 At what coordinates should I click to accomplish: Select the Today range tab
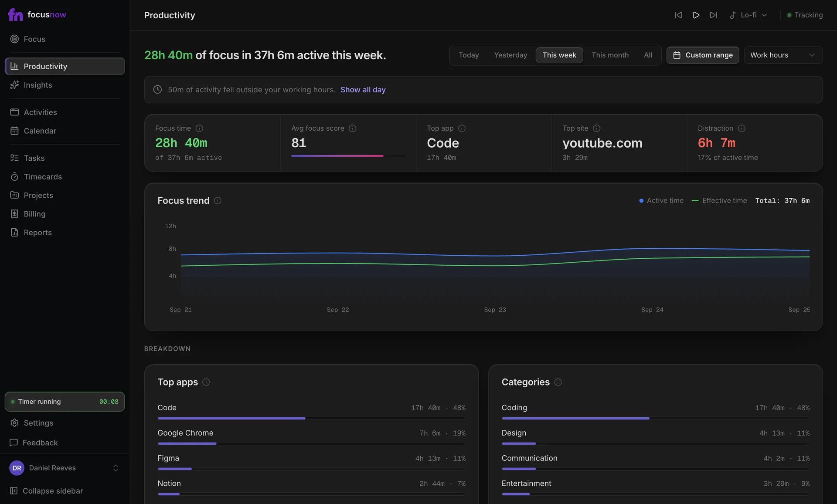[x=469, y=55]
